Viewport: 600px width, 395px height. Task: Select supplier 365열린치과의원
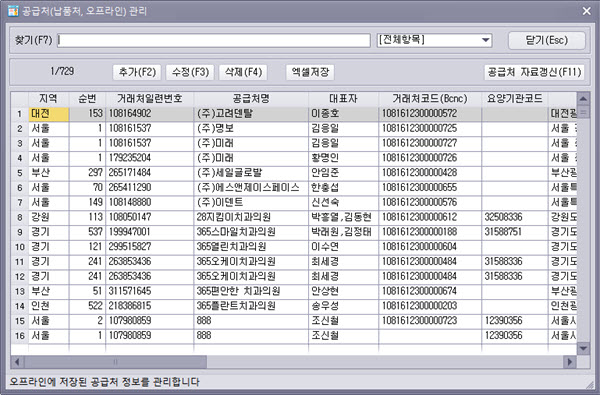251,247
